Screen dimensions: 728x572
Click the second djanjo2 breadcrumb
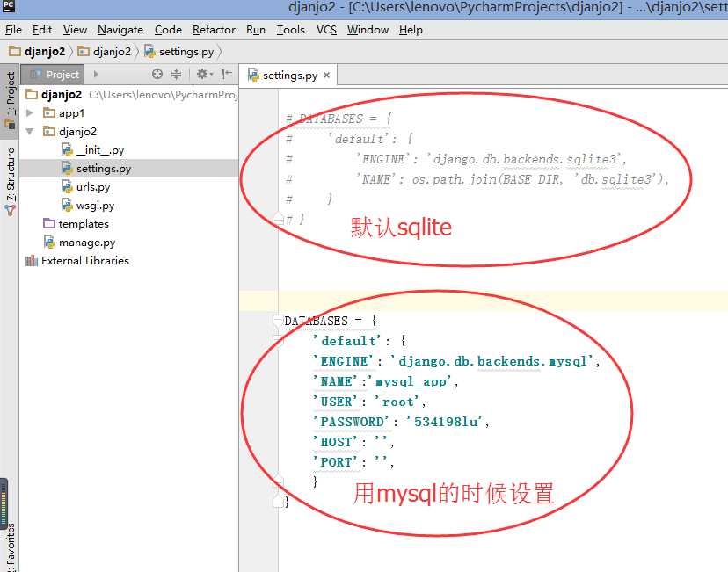tap(105, 51)
